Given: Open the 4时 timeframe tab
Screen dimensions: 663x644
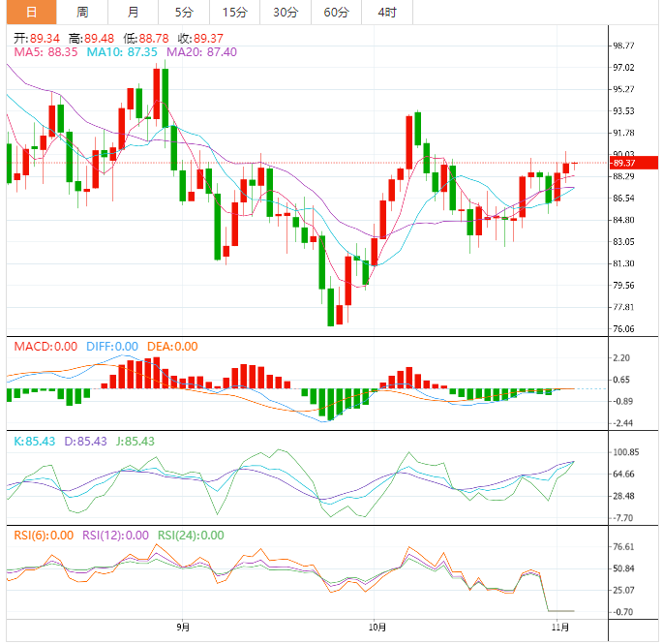Looking at the screenshot, I should (387, 13).
